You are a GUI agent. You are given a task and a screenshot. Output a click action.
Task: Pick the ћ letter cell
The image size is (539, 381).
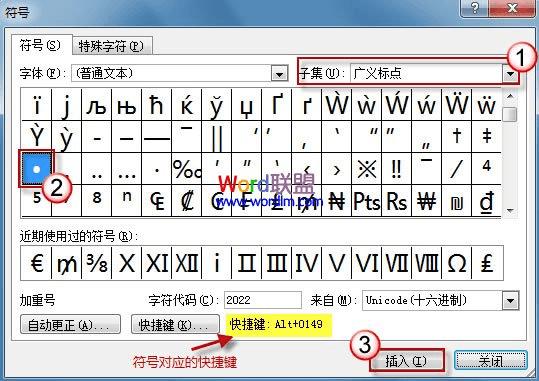(157, 105)
